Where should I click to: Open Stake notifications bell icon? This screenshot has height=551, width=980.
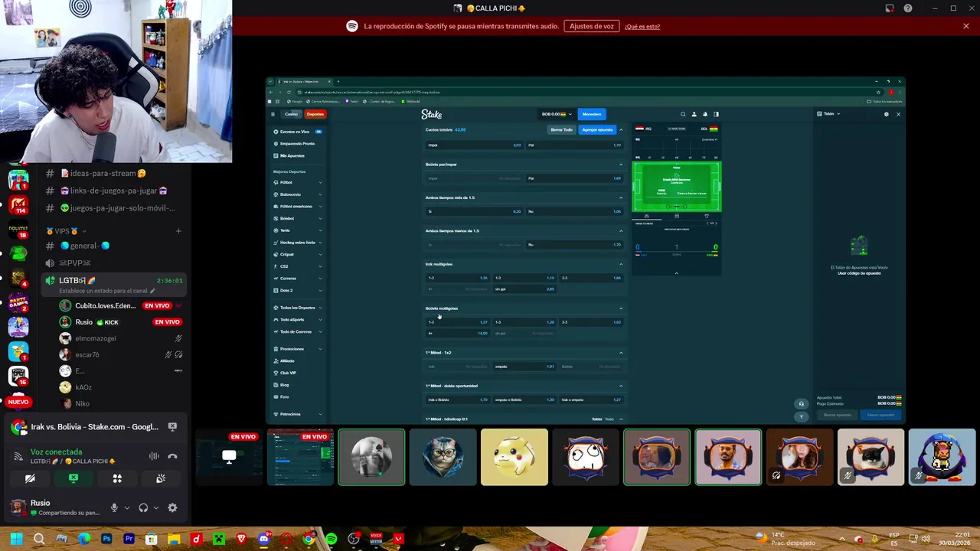click(705, 114)
